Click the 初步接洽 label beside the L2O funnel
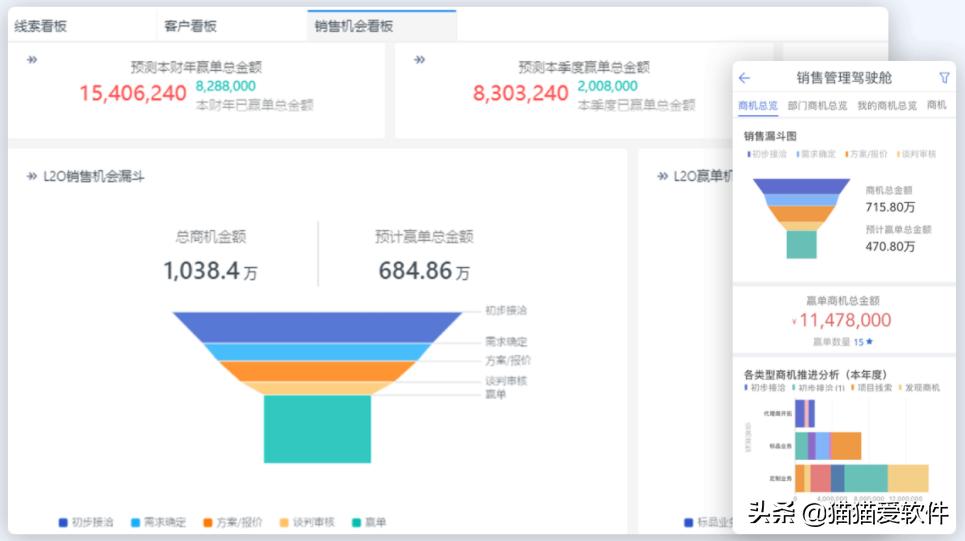 (x=506, y=310)
